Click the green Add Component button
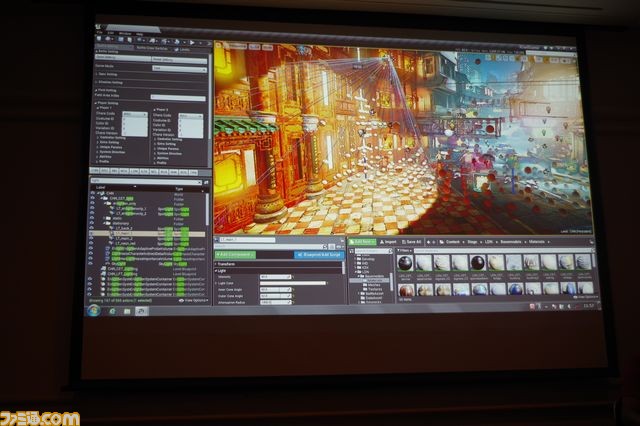The height and width of the screenshot is (426, 640). click(235, 255)
